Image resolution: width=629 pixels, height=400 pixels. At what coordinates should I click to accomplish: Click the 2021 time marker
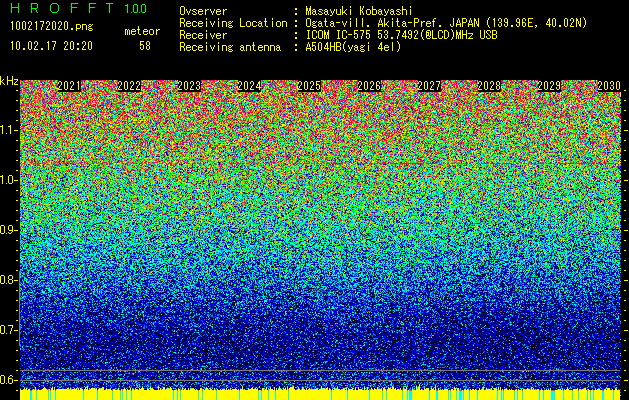(69, 86)
